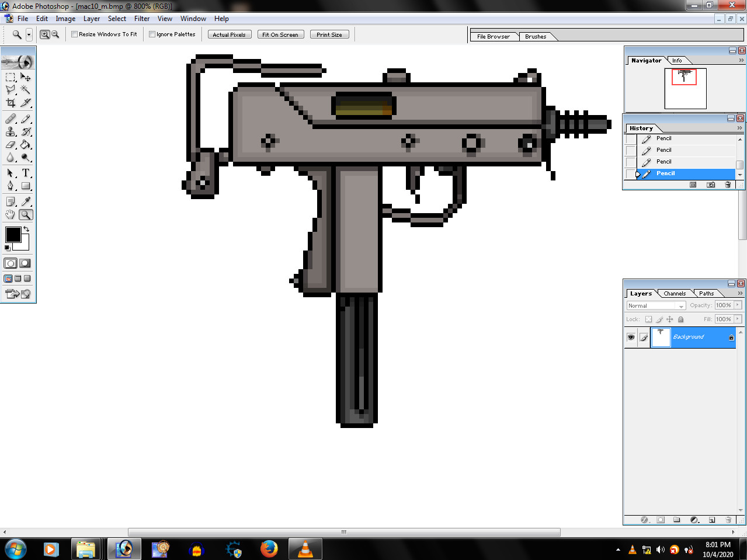
Task: Select the History Brush tool
Action: coord(26,132)
